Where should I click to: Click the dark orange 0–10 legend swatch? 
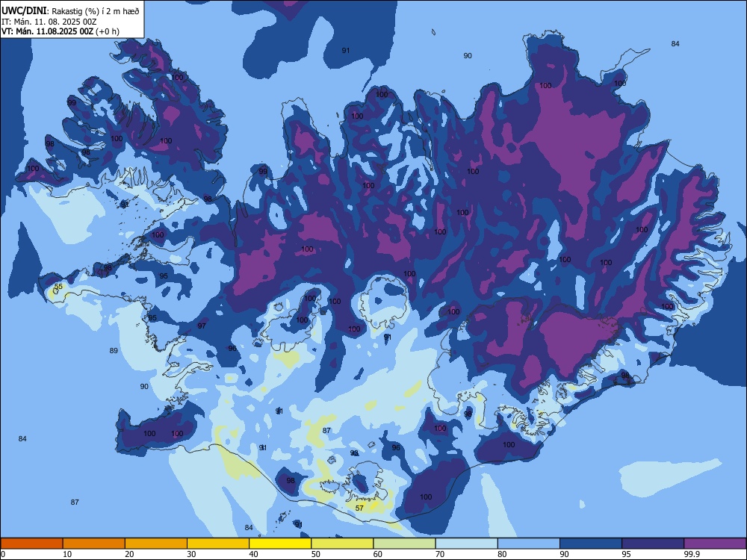[31, 544]
